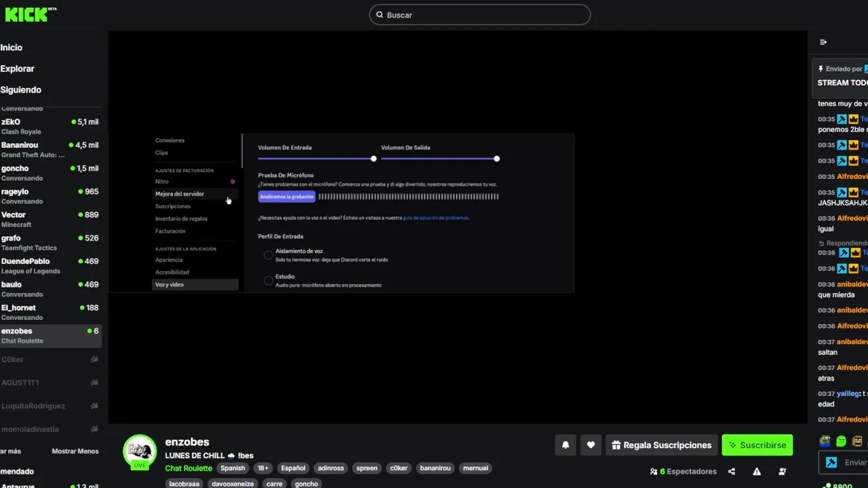Open offline channel C0ker

(x=13, y=359)
